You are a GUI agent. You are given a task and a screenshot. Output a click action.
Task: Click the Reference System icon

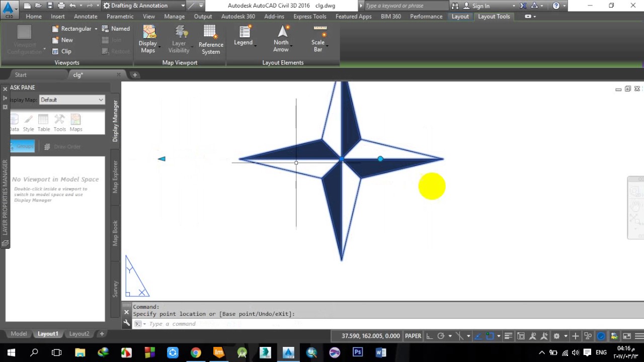coord(210,32)
